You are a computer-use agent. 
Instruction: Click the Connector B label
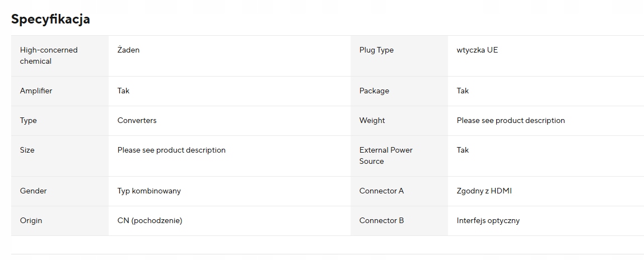[381, 220]
